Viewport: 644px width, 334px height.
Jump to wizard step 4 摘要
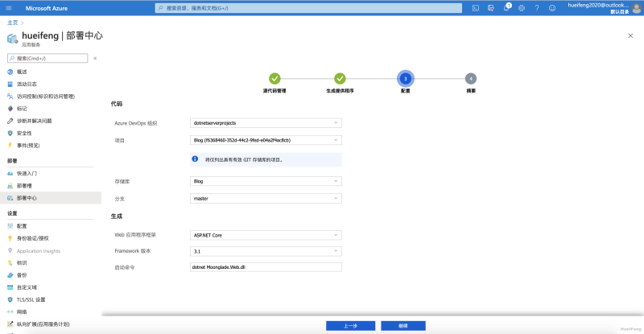[x=471, y=78]
